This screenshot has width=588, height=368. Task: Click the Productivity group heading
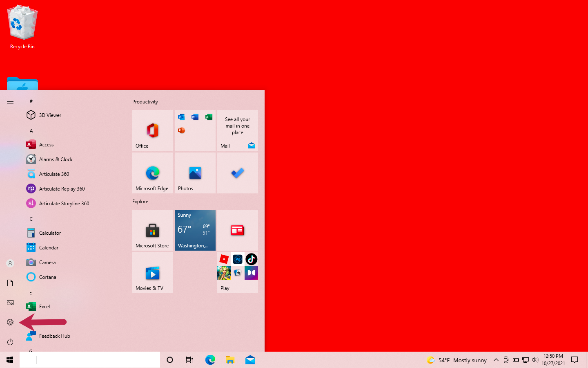[145, 102]
